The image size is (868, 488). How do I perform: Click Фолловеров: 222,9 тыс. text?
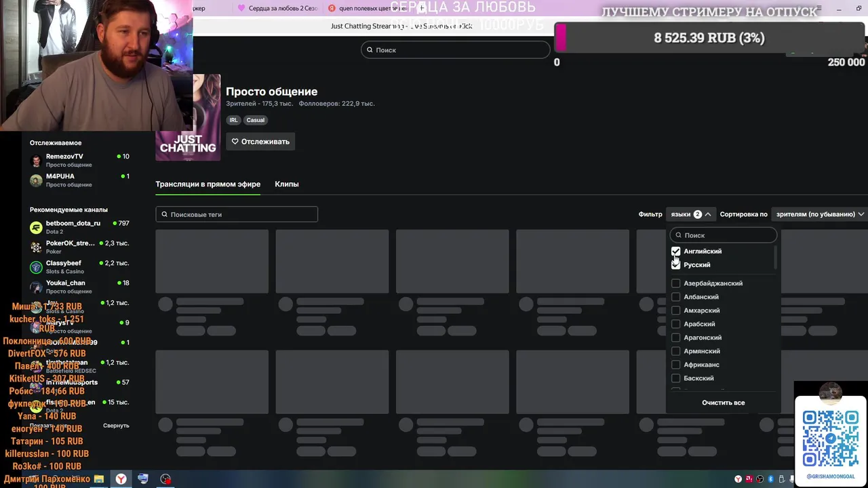tap(337, 104)
